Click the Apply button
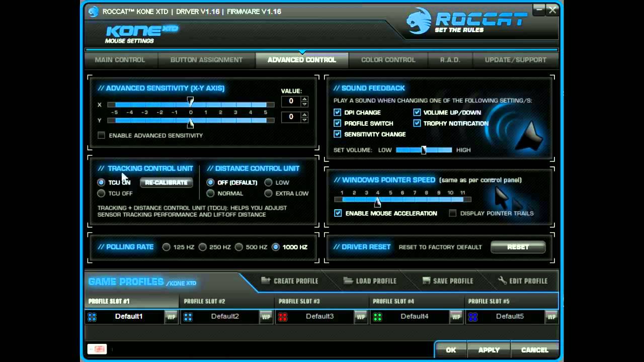Screen dimensions: 644x362 click(x=489, y=350)
